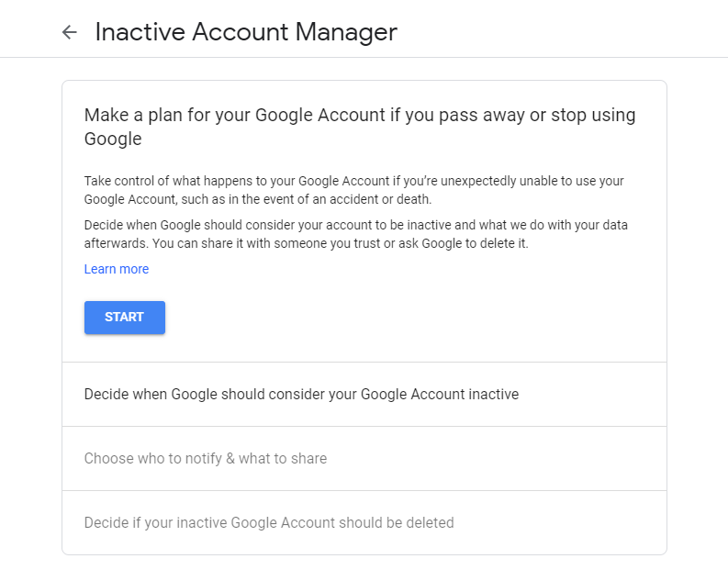Image resolution: width=728 pixels, height=581 pixels.
Task: Click the word 'Manager' in the page title
Action: pos(346,32)
